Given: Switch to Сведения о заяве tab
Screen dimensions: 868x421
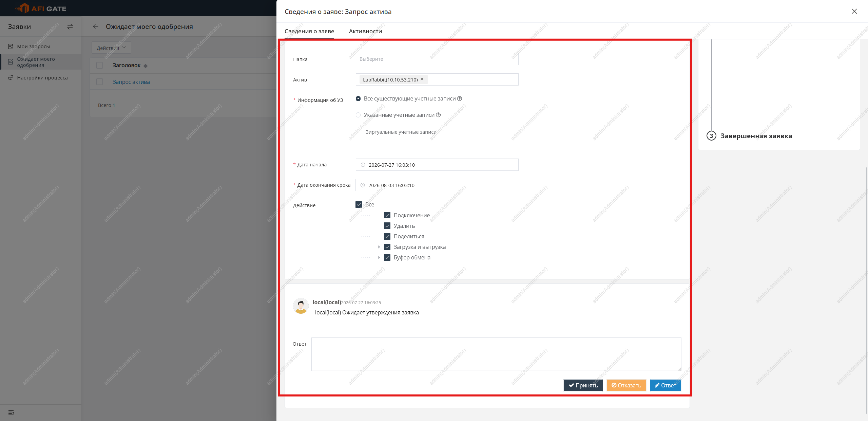Looking at the screenshot, I should (x=309, y=31).
